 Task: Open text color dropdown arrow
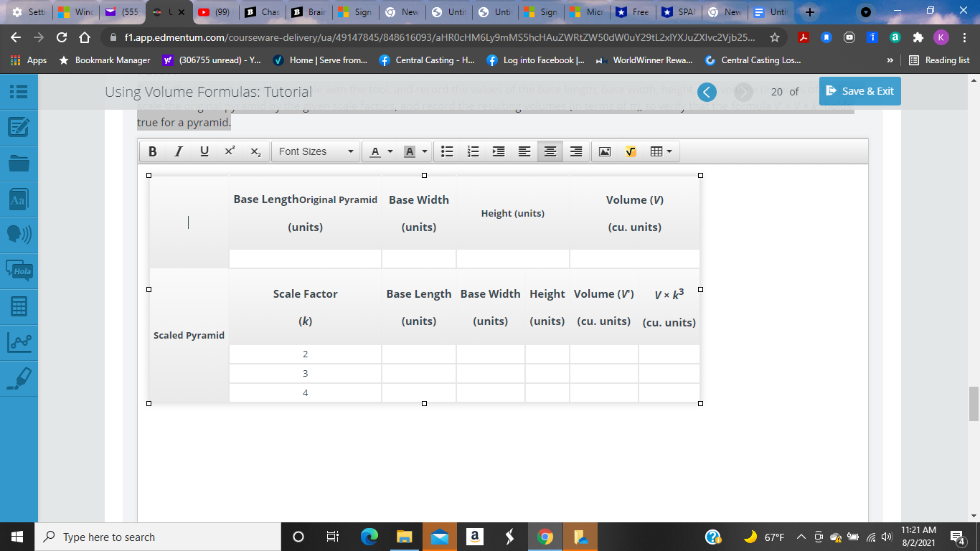click(x=390, y=151)
